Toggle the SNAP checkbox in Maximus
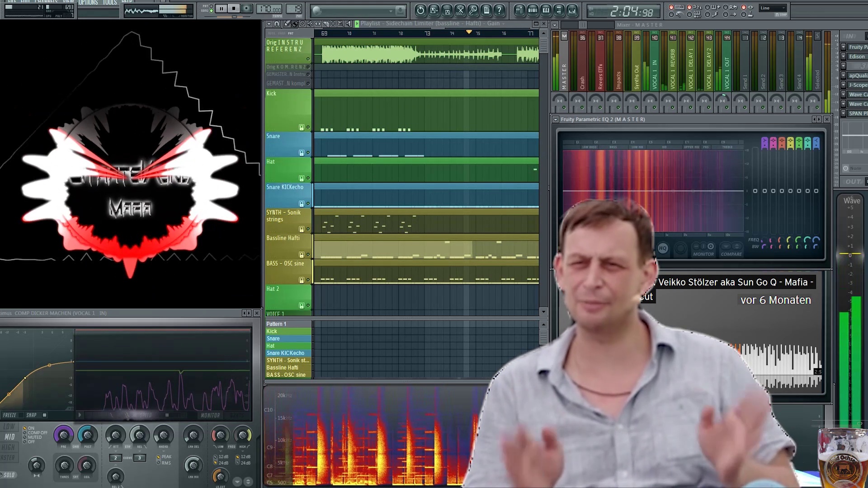 tap(44, 415)
